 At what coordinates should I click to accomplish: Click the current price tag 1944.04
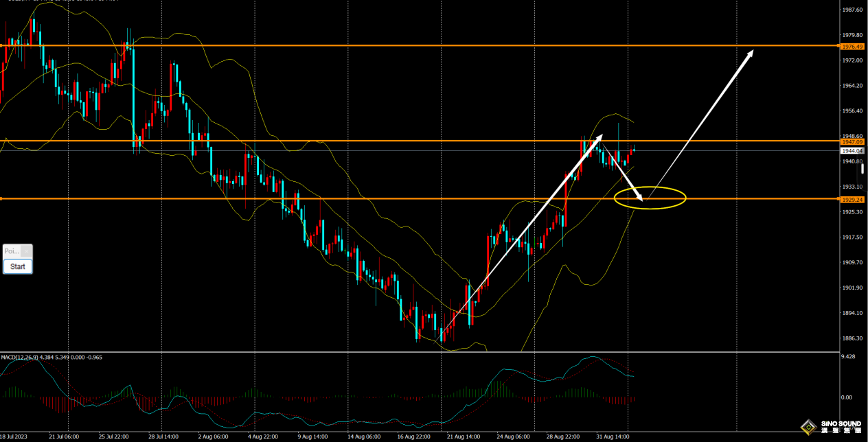pos(852,150)
